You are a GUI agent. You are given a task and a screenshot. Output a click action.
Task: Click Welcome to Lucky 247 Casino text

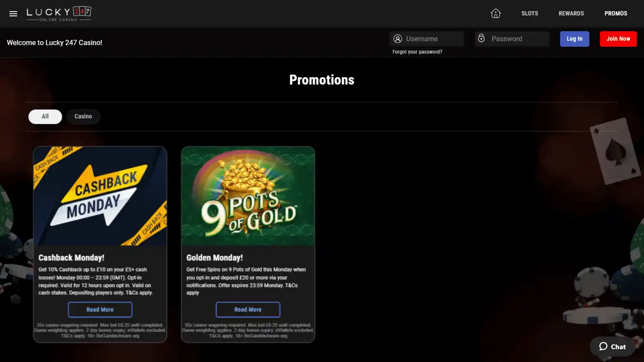pos(55,42)
